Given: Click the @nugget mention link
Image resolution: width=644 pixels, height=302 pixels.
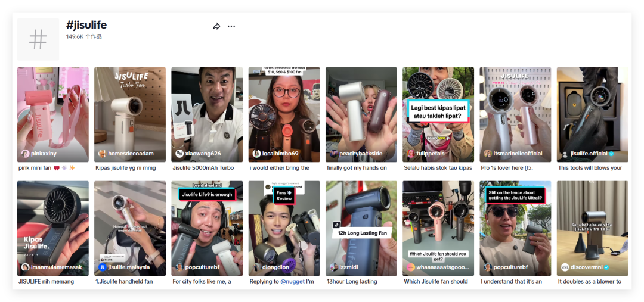Looking at the screenshot, I should pos(292,282).
